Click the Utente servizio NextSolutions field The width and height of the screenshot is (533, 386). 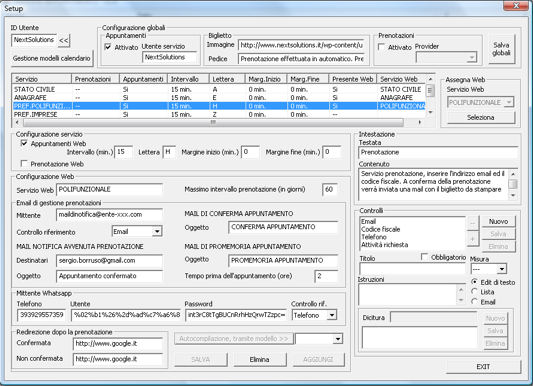click(x=169, y=57)
